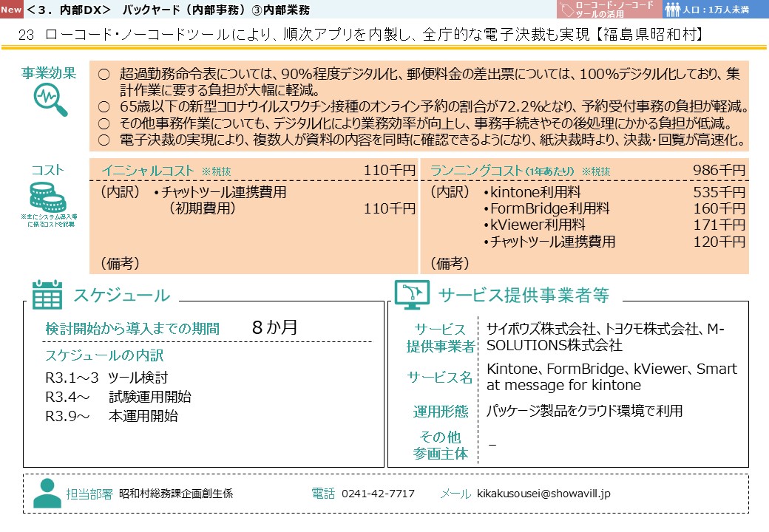Select the heading text ③内部業務

280,10
